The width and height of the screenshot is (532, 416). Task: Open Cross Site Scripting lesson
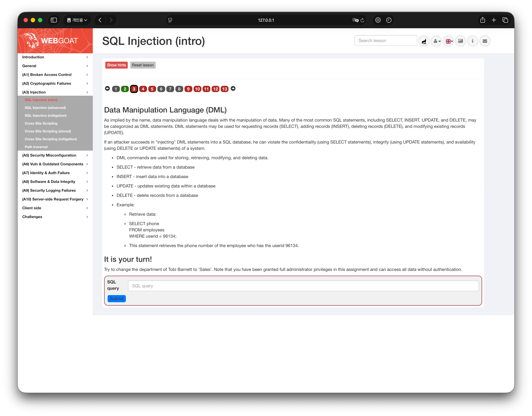41,123
